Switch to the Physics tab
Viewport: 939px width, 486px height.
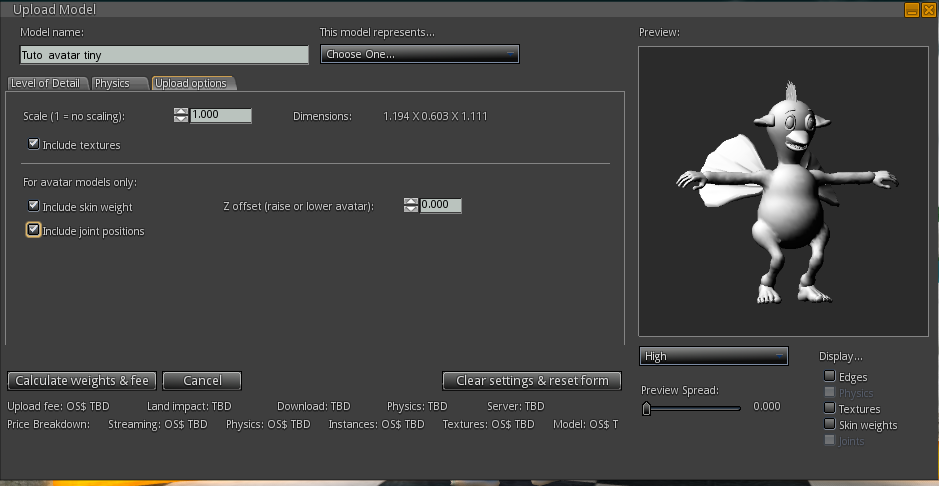(x=119, y=83)
